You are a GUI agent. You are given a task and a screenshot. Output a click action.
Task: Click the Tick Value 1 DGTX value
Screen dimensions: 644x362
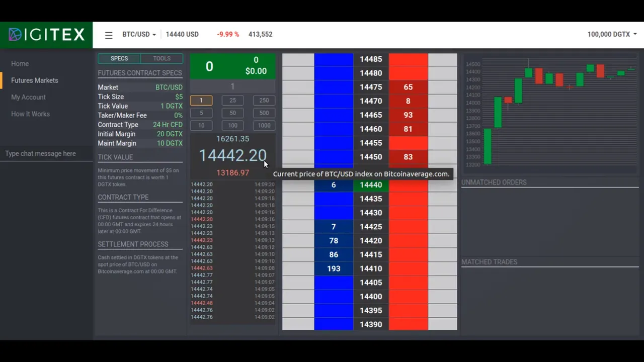click(x=172, y=106)
